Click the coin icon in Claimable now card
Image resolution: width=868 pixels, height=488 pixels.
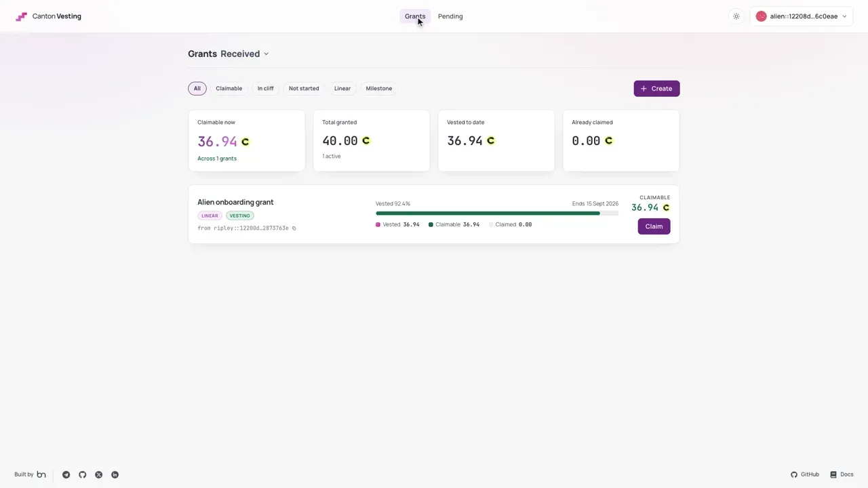(x=245, y=142)
